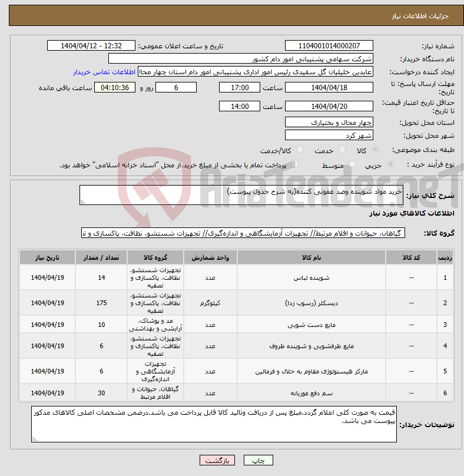464x476 pixels.
Task: Click the 14:00 validity time field
Action: (x=240, y=107)
